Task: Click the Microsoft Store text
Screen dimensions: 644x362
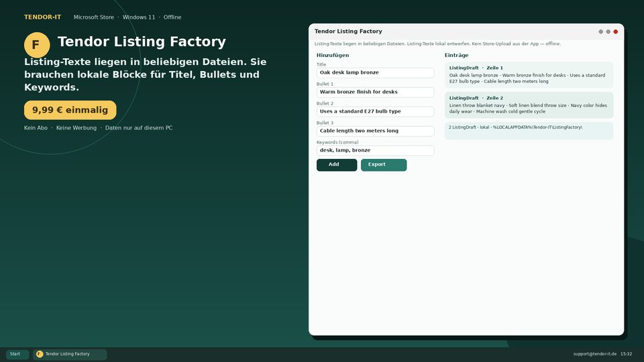Action: click(94, 17)
